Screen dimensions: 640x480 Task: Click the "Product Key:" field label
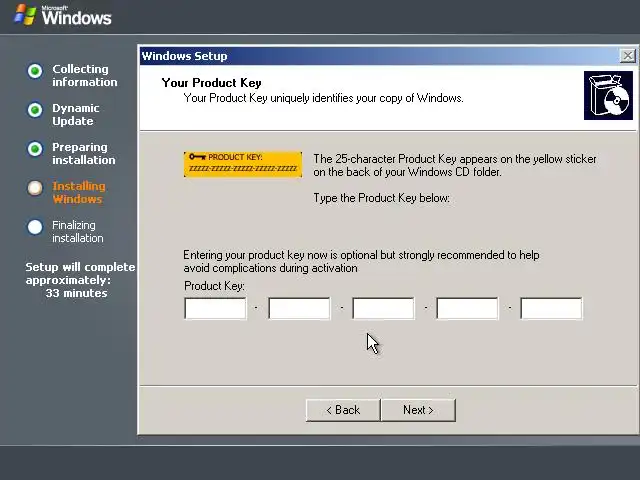(x=214, y=286)
